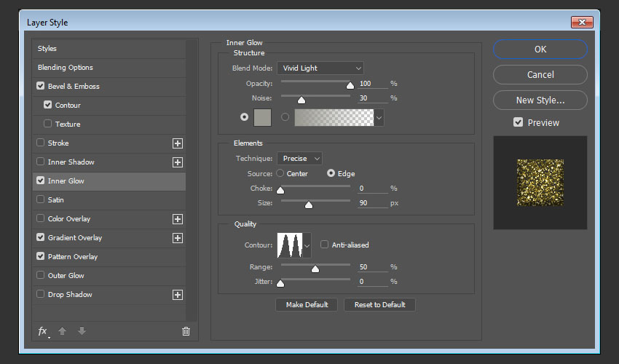Click the Reset to Default button
The height and width of the screenshot is (364, 619).
pos(379,305)
